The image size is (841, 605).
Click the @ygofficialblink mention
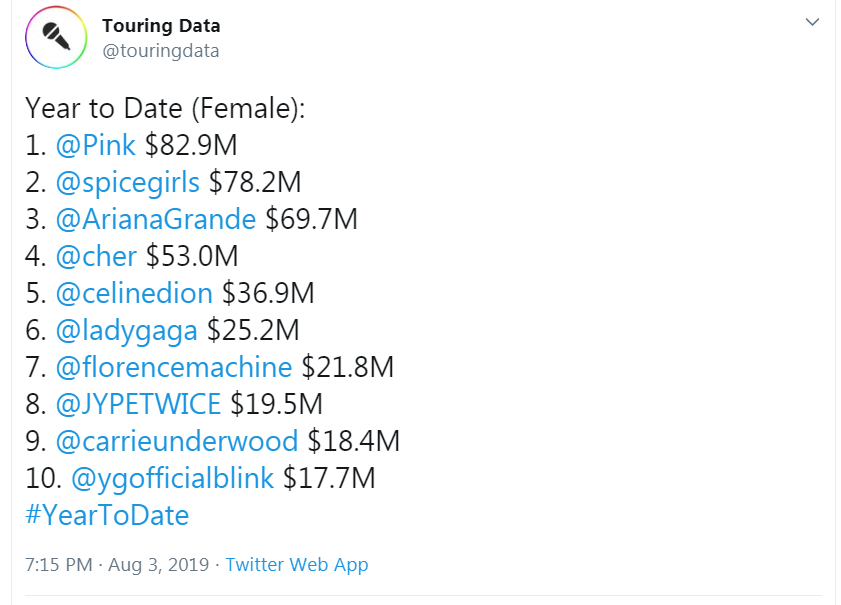(165, 478)
